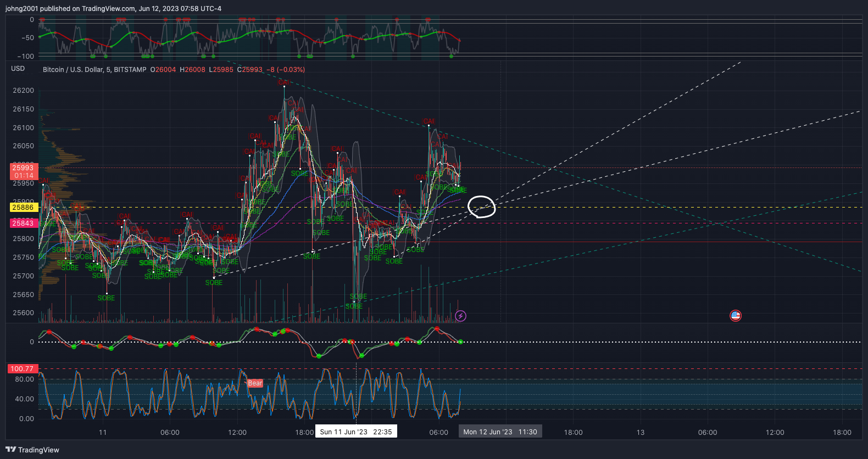
Task: Click the purple lightning bolt event icon
Action: click(x=461, y=316)
